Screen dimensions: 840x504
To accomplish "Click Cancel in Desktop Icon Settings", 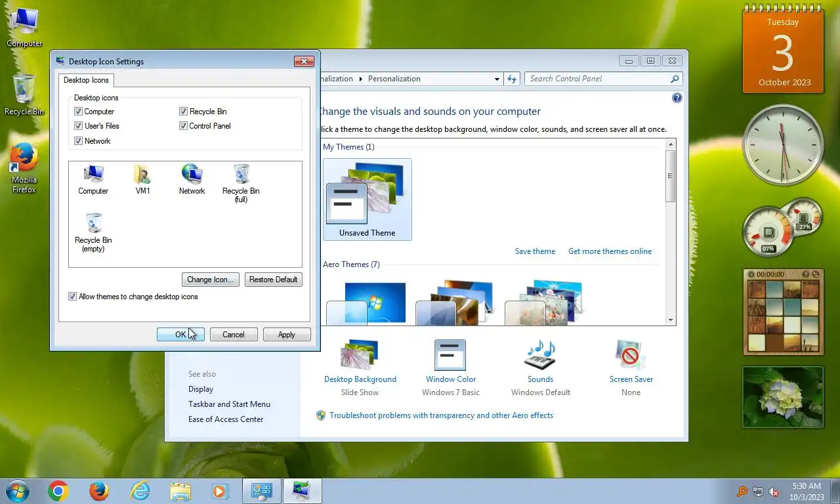I will point(234,335).
